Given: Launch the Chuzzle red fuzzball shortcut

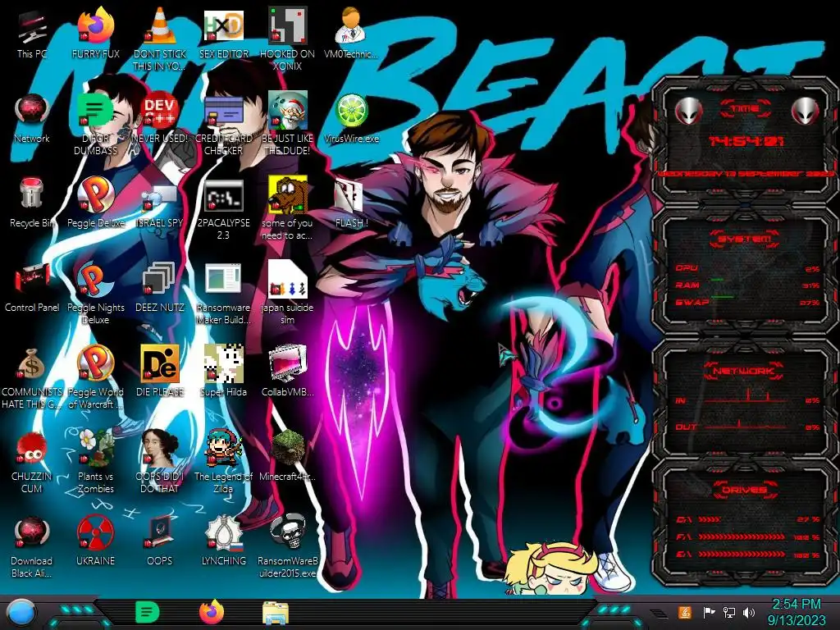Looking at the screenshot, I should click(x=32, y=462).
